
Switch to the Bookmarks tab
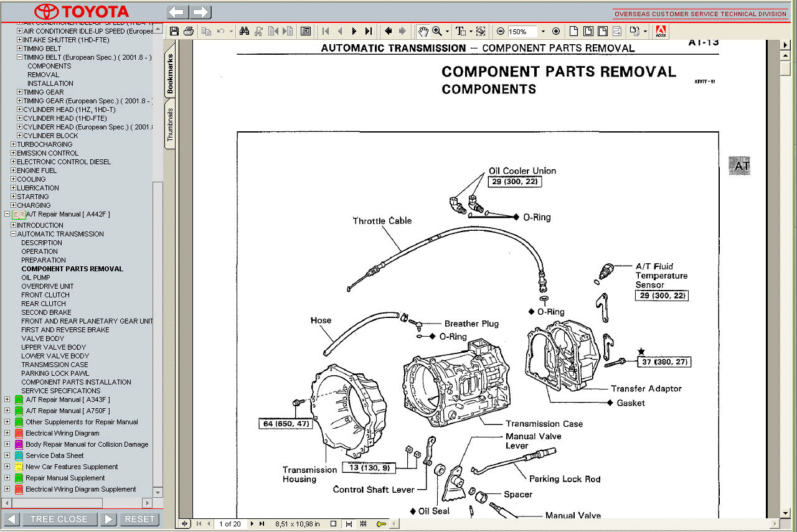pos(170,73)
